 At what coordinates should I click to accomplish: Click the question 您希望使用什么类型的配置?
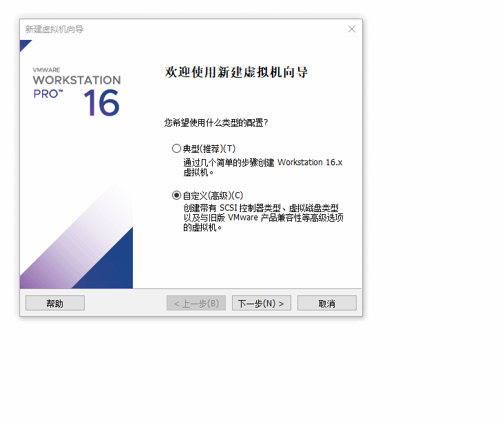point(216,123)
